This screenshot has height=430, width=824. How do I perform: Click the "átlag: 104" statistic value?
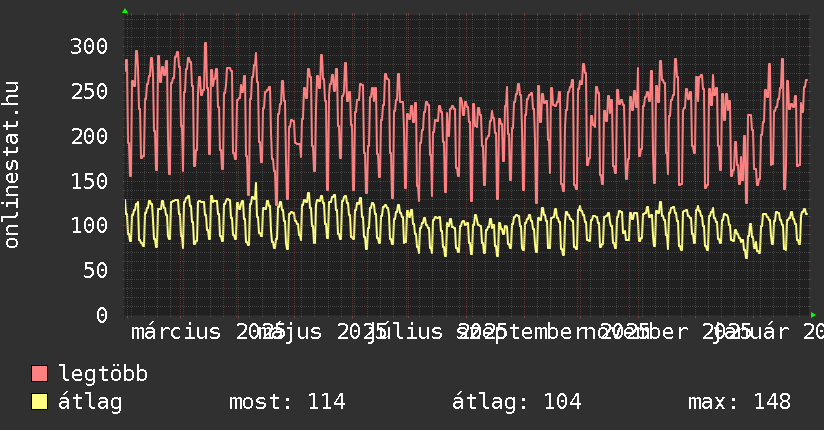point(516,402)
